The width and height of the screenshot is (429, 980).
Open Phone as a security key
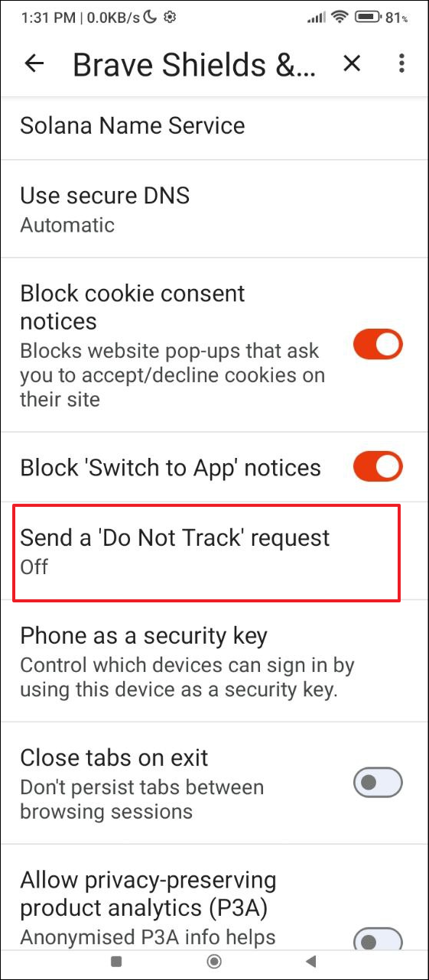[x=214, y=660]
